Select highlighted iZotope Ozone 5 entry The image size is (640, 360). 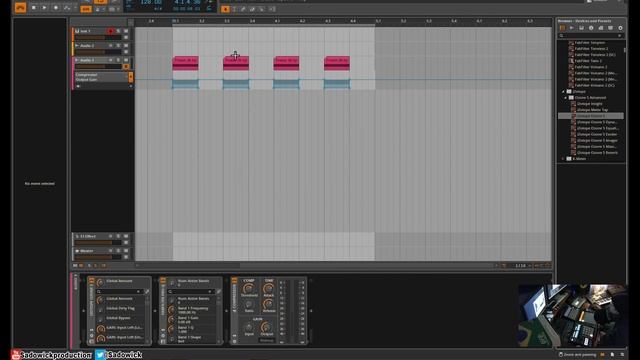tap(591, 116)
